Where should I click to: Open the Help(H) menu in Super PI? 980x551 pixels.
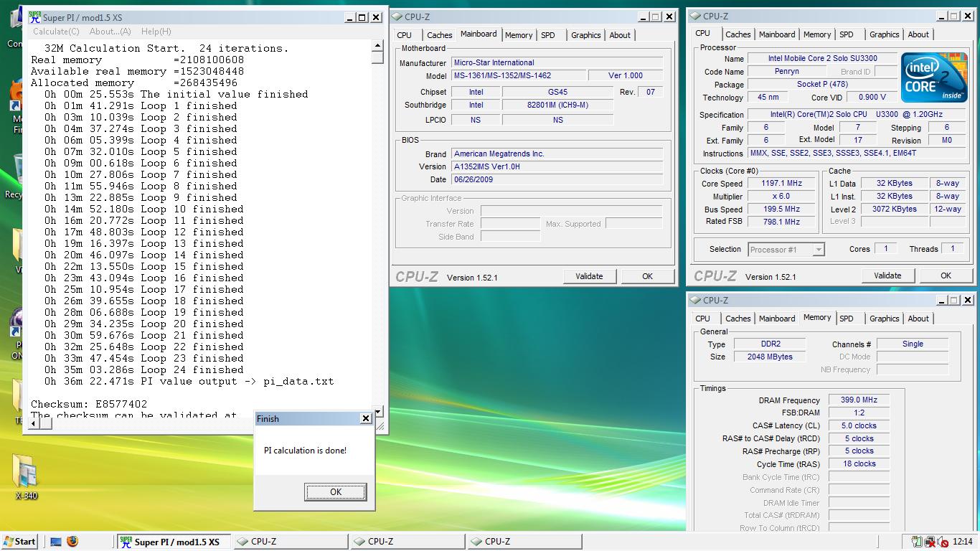156,32
